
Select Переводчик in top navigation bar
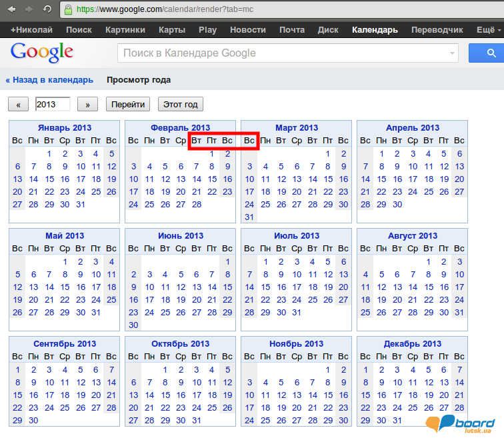(437, 30)
